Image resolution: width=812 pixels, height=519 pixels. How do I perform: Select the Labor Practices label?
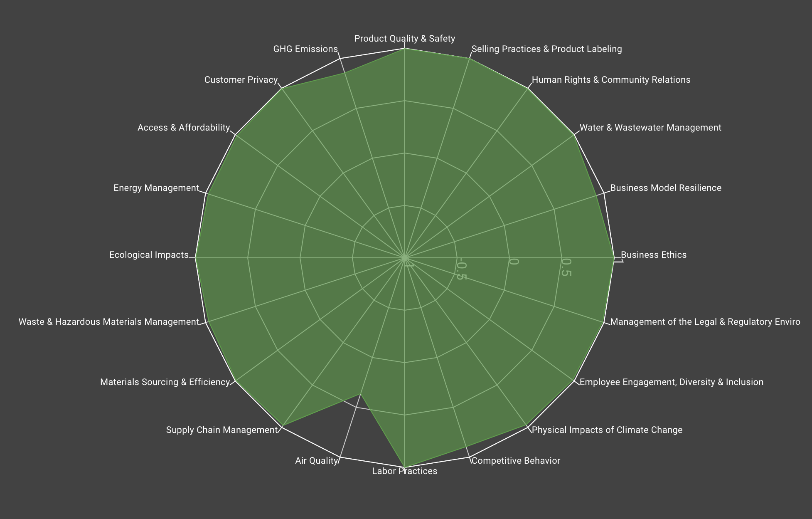(404, 471)
